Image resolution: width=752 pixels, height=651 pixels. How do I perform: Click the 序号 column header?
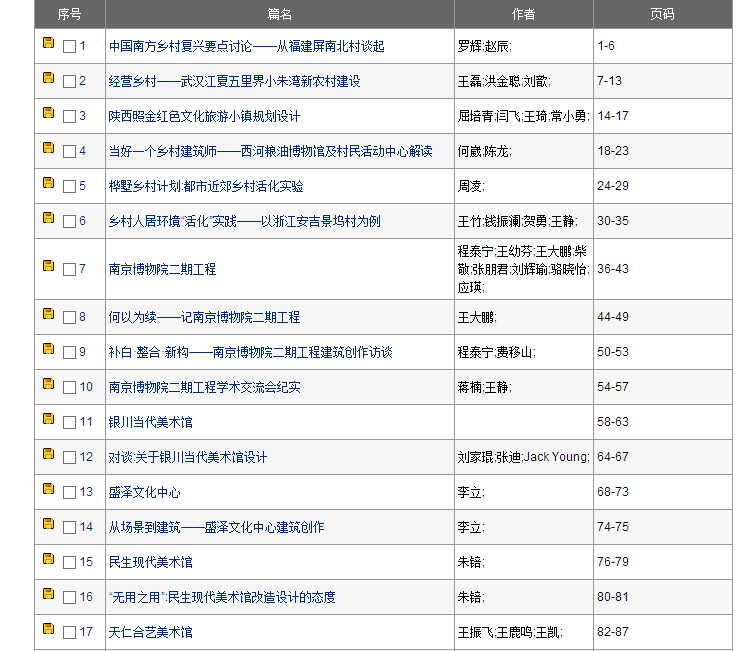[x=70, y=14]
